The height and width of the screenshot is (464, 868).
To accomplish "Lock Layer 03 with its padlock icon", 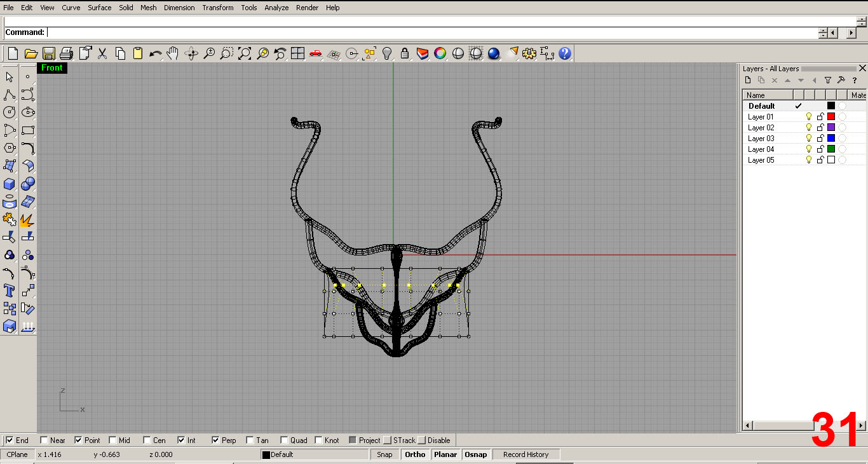I will (820, 139).
